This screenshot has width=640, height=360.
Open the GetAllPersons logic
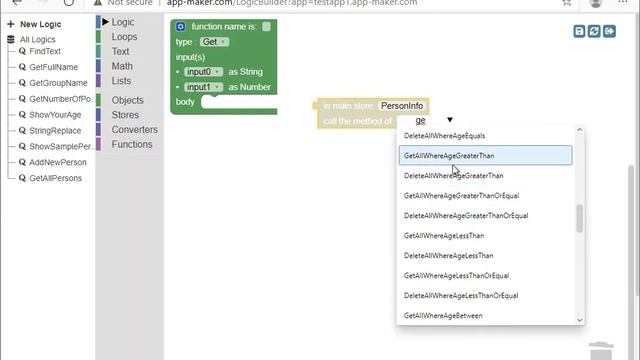click(56, 178)
